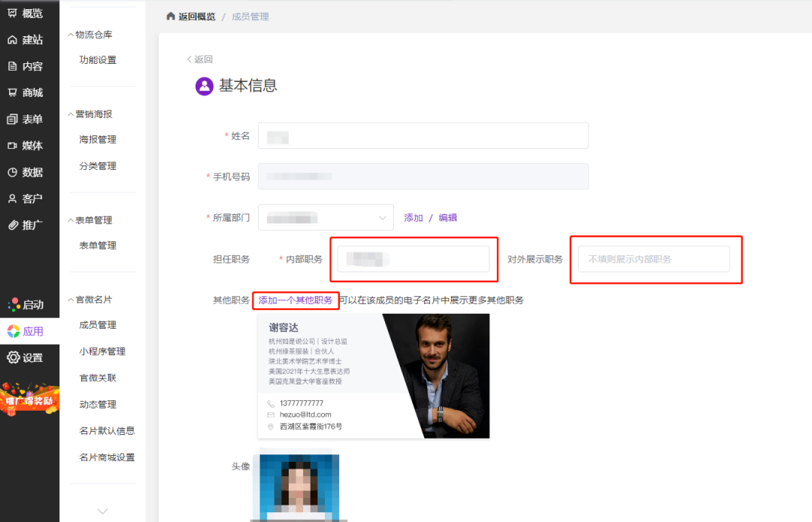Image resolution: width=812 pixels, height=522 pixels.
Task: Click the 对外展示职务 input field
Action: point(653,259)
